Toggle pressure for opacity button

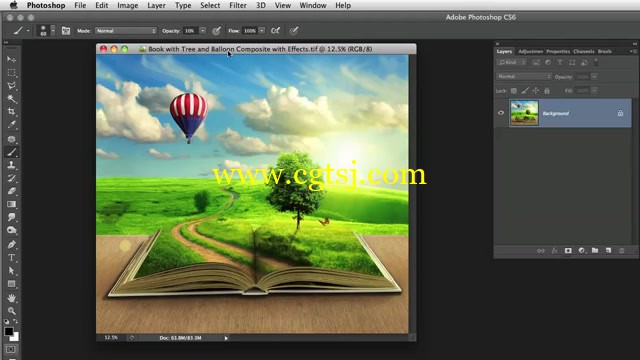coord(216,31)
